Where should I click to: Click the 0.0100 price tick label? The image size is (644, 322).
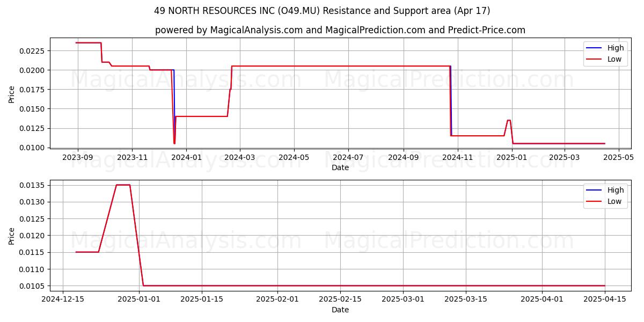click(33, 148)
